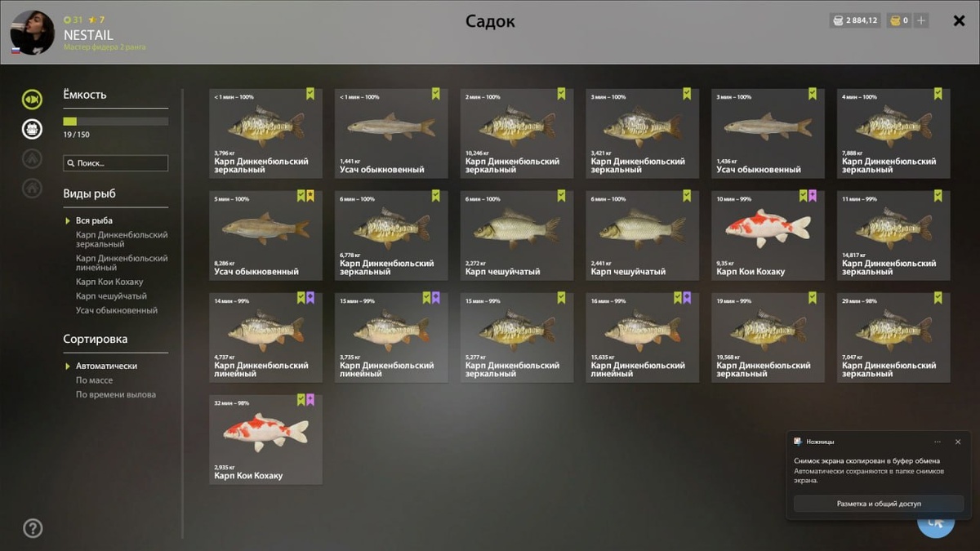Filter by Усач обыкновенный species
980x551 pixels.
[117, 310]
